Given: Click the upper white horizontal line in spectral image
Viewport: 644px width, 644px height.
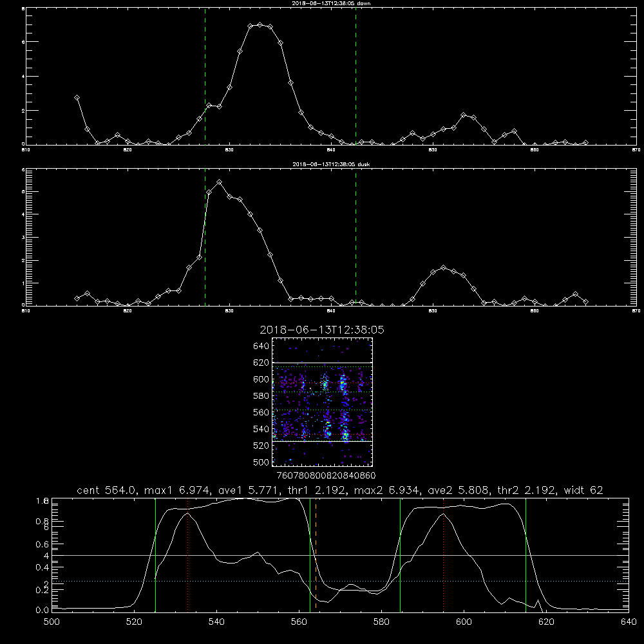Looking at the screenshot, I should pos(323,363).
